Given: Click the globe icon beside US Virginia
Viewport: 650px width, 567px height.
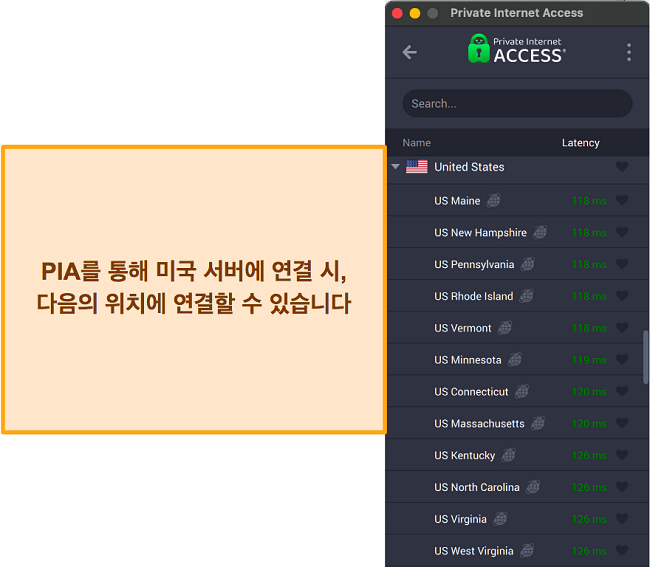Looking at the screenshot, I should pyautogui.click(x=500, y=519).
